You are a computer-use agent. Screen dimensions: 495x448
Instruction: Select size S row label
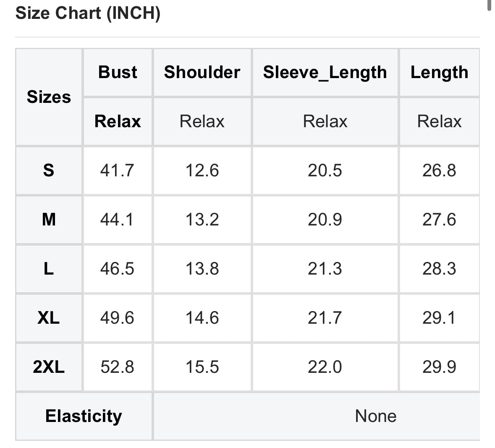(49, 170)
